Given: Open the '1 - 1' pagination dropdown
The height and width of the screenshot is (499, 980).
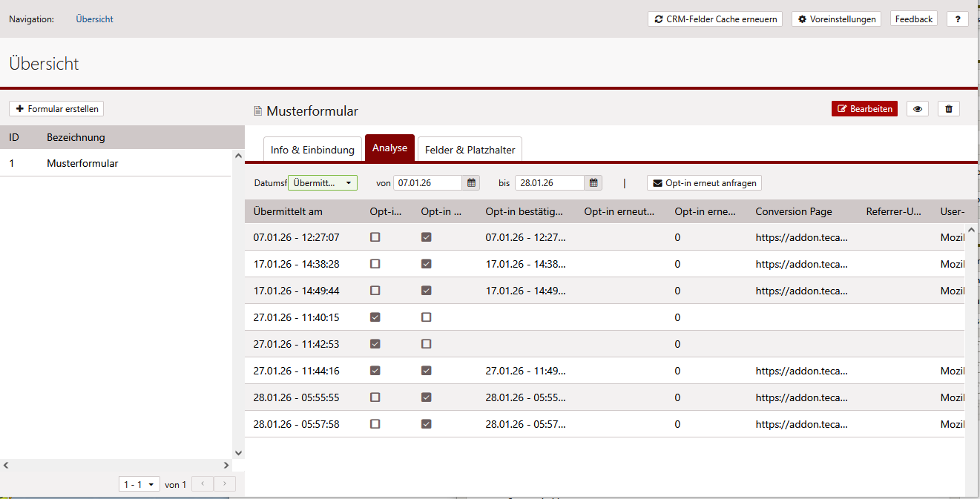Looking at the screenshot, I should 139,484.
